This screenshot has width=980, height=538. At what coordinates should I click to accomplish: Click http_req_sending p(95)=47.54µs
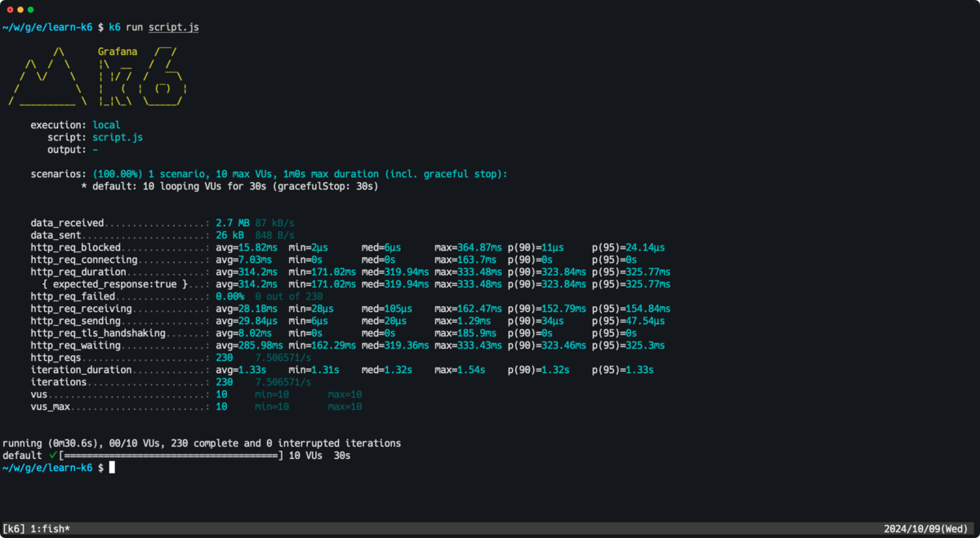point(628,321)
